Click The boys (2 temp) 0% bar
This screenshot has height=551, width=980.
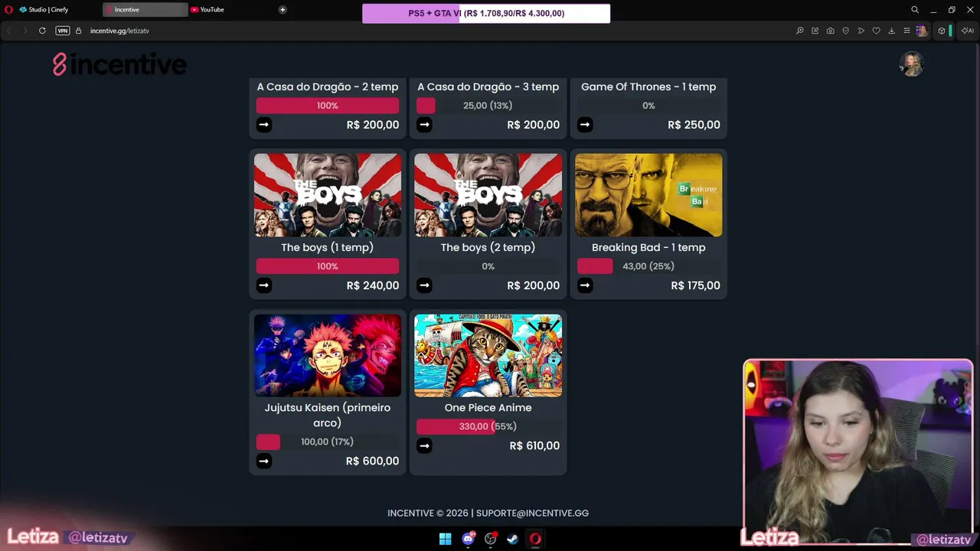pos(488,266)
